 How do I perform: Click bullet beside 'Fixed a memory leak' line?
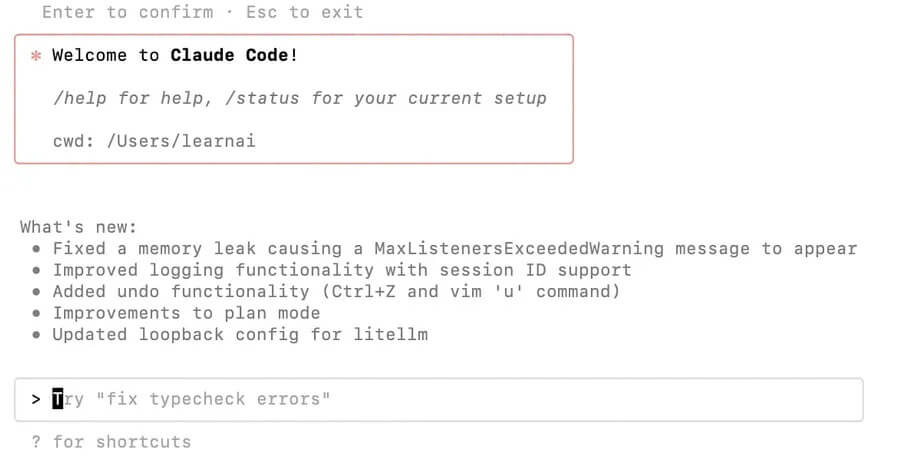click(36, 249)
